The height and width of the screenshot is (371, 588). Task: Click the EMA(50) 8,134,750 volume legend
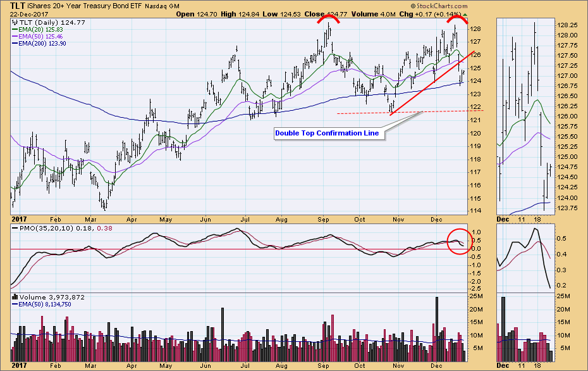point(45,304)
